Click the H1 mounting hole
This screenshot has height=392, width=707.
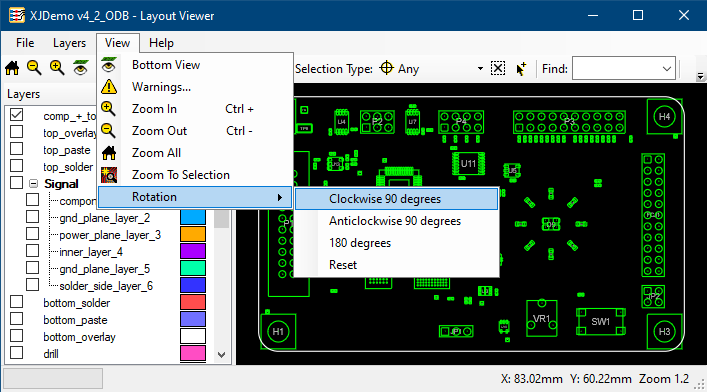pyautogui.click(x=278, y=332)
